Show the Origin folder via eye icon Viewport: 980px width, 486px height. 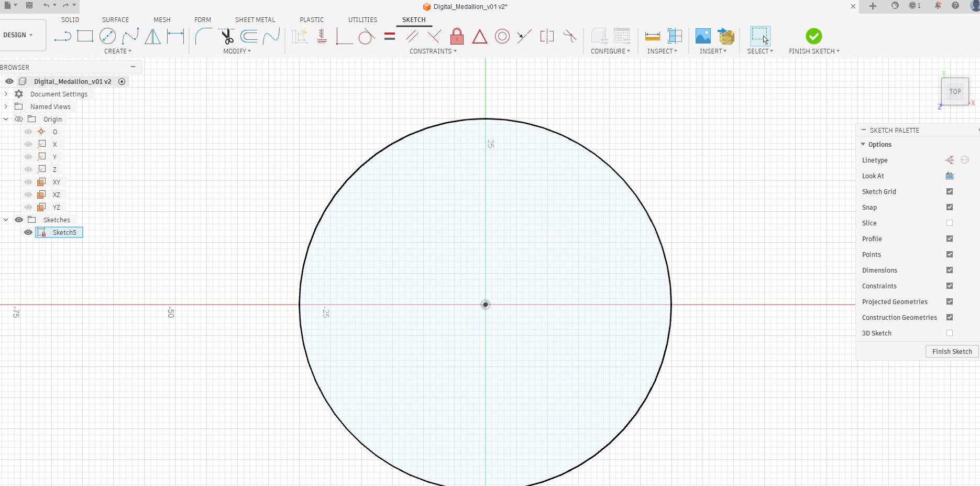point(19,119)
